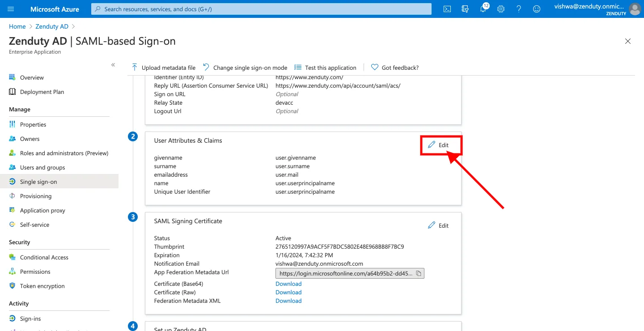This screenshot has width=644, height=331.
Task: Click the Provisioning icon
Action: [x=12, y=196]
